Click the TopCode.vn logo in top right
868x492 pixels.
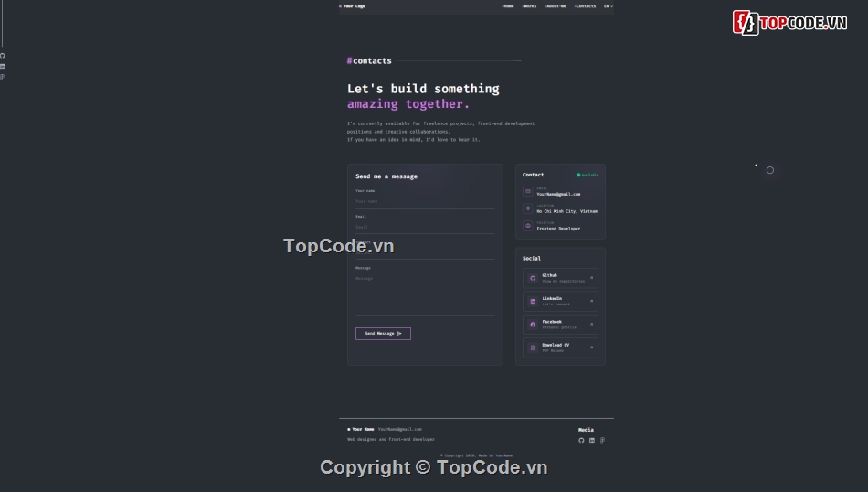(x=790, y=23)
